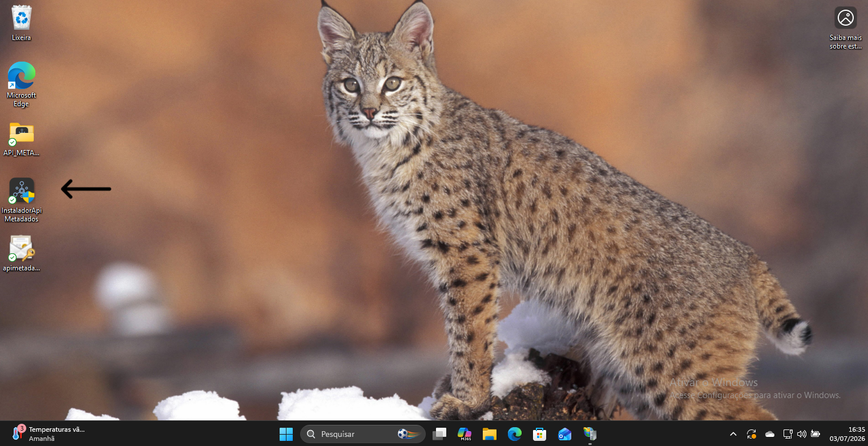Launch Edge browser from the taskbar
This screenshot has width=868, height=446.
coord(515,434)
